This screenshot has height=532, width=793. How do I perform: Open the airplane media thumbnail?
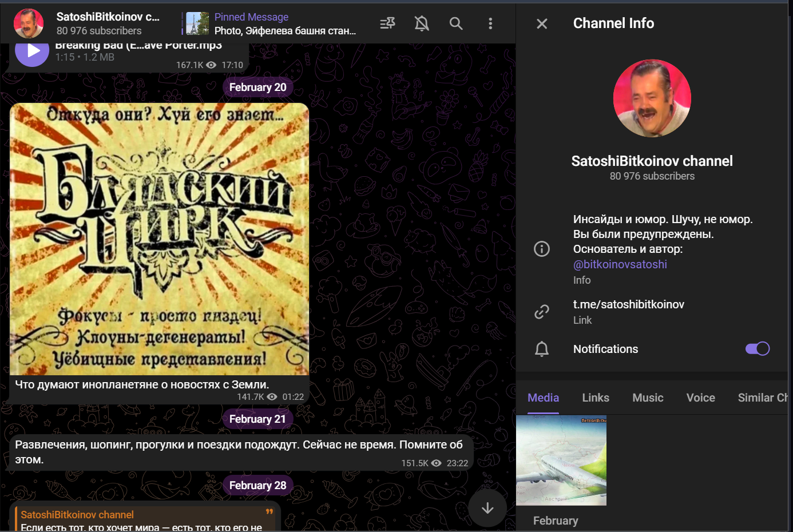coord(561,460)
